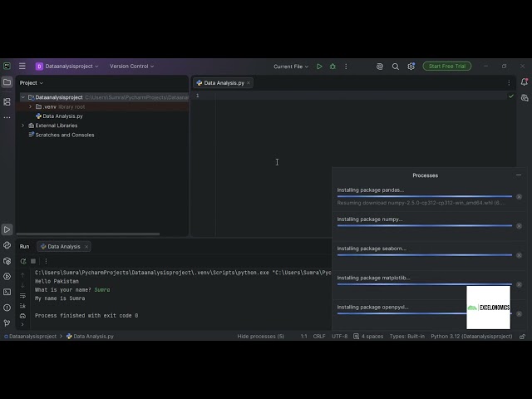This screenshot has width=532, height=399.
Task: Rerun the Data Analysis script
Action: (x=22, y=261)
